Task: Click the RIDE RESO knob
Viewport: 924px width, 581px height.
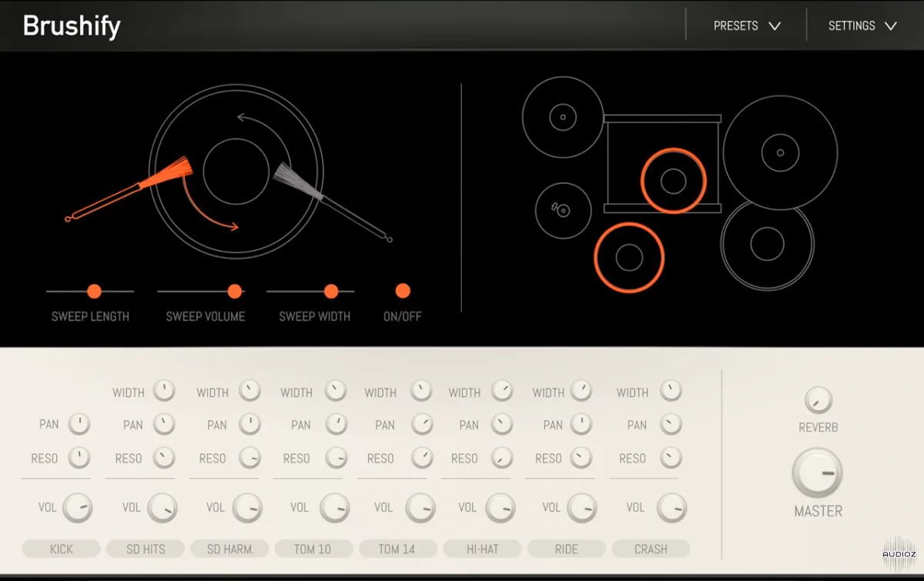Action: click(581, 458)
